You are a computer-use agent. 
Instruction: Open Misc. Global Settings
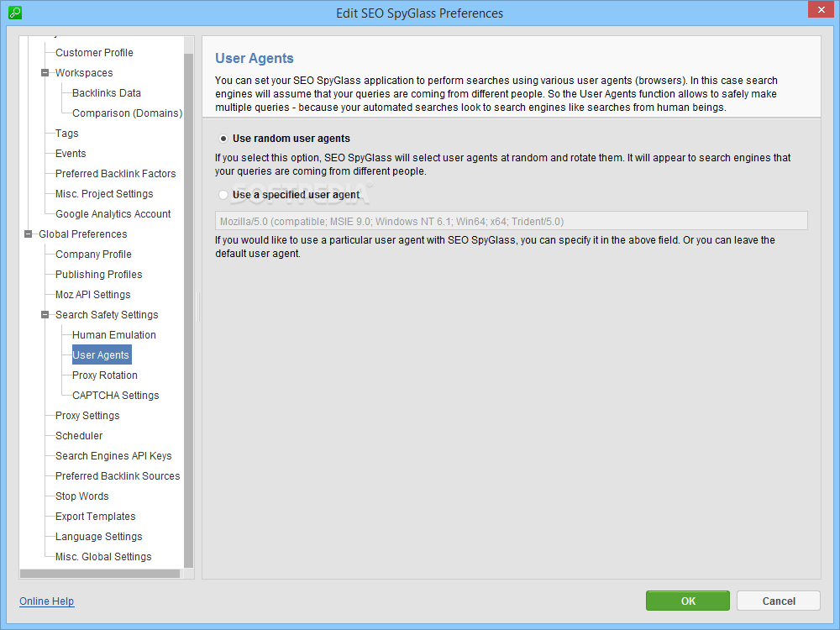pos(104,557)
